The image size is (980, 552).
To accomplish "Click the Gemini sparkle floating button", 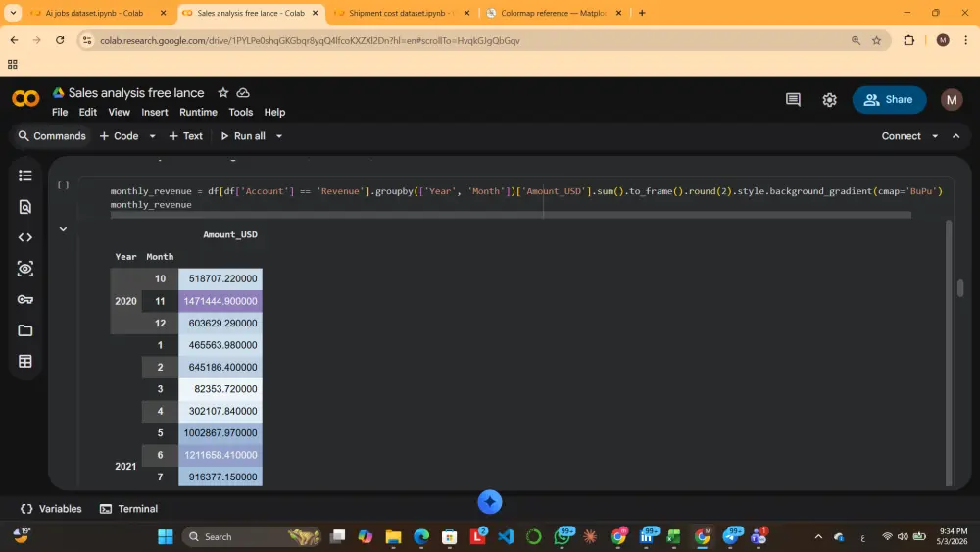I will pos(490,502).
